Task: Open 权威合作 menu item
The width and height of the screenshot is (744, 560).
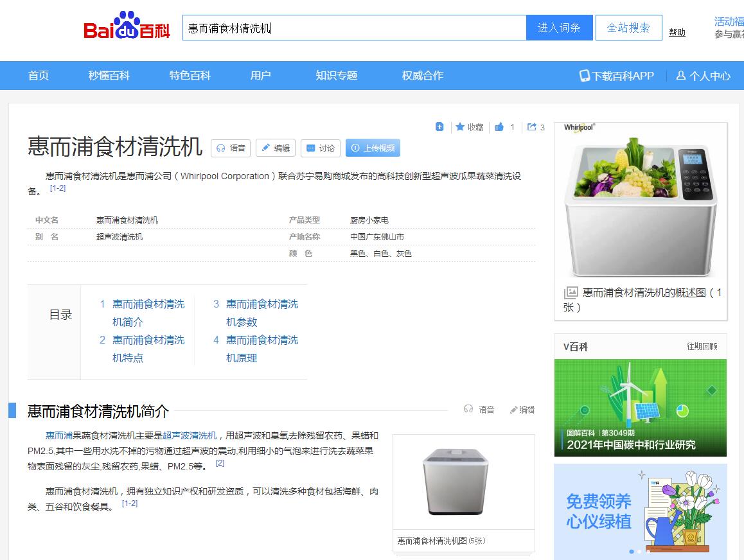Action: 422,75
